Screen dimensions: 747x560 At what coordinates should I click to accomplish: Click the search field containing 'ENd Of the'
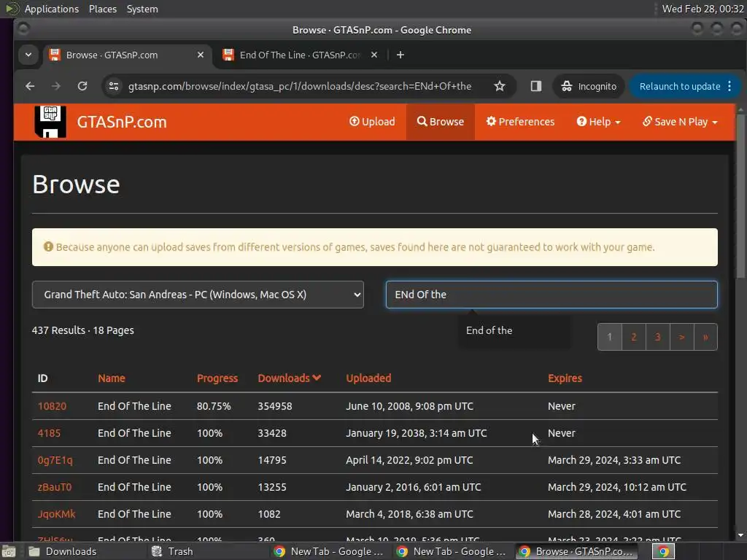click(551, 295)
